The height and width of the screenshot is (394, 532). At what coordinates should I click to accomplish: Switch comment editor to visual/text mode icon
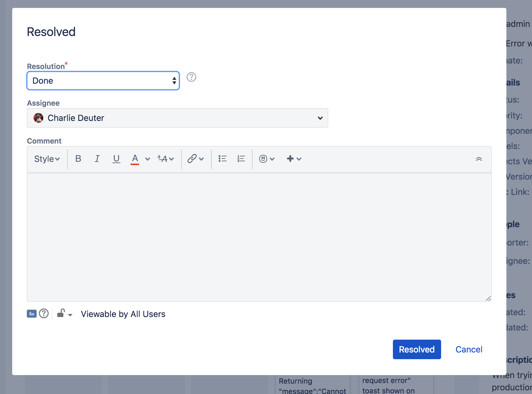pyautogui.click(x=32, y=314)
